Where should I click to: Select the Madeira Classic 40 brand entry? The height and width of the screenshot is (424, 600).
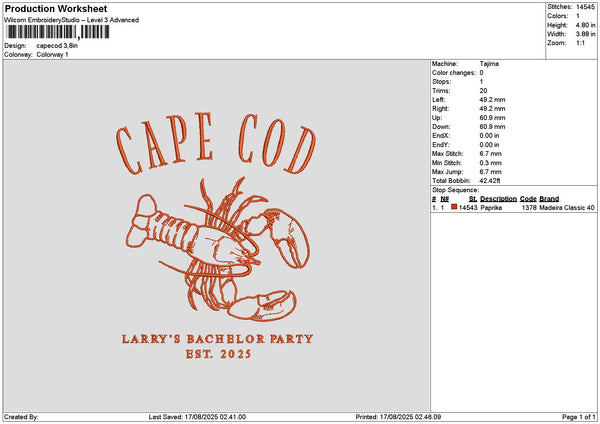pyautogui.click(x=567, y=207)
